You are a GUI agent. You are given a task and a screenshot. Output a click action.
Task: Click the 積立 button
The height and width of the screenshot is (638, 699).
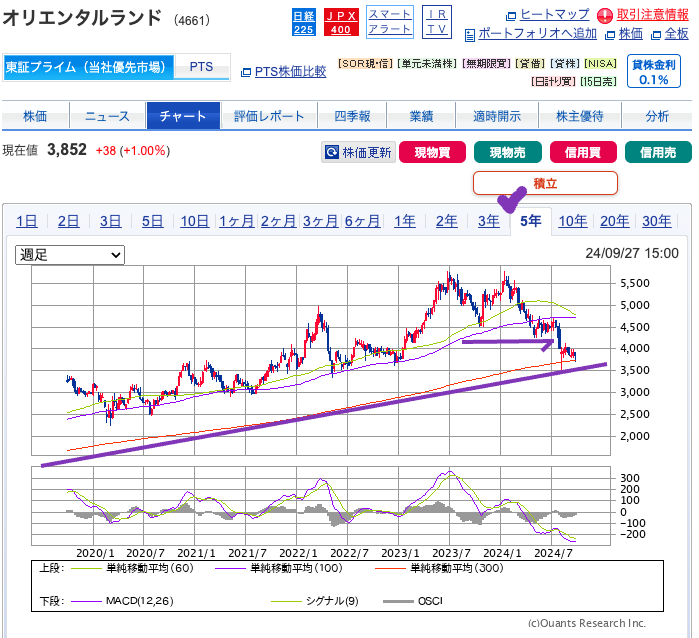point(545,183)
